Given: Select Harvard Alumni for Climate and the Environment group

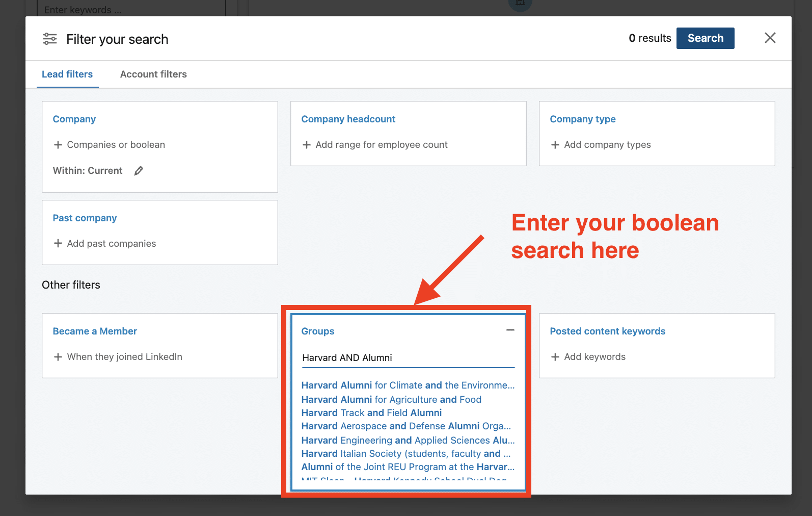Looking at the screenshot, I should [408, 385].
